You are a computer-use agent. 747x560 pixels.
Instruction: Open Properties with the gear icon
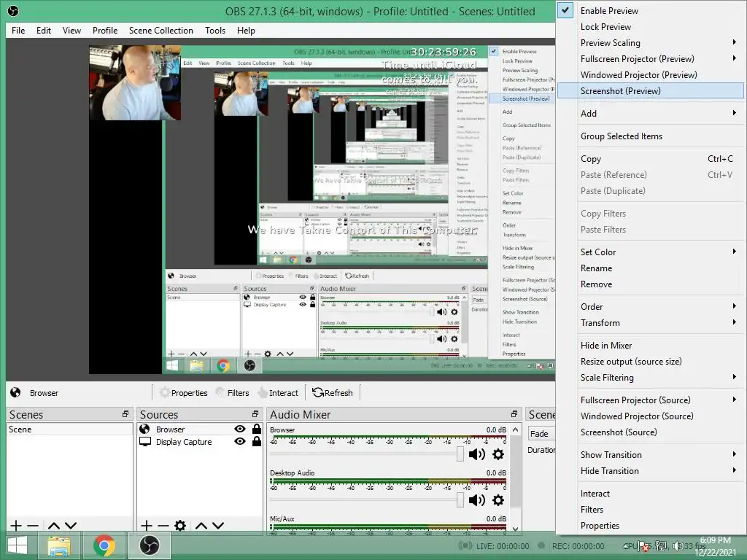(184, 393)
